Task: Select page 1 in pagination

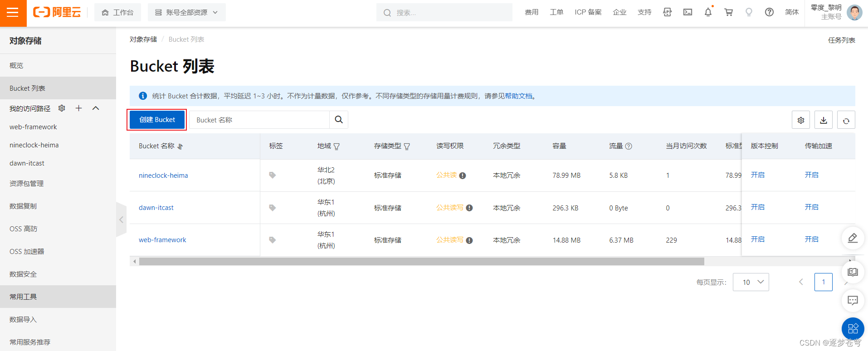Action: coord(824,282)
